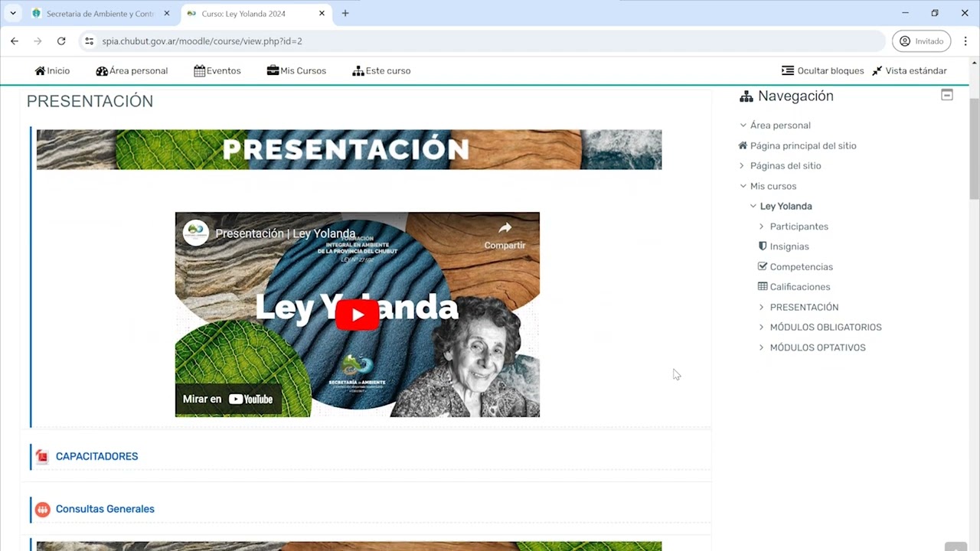Click the Insignias navigation link
This screenshot has width=980, height=551.
point(789,246)
